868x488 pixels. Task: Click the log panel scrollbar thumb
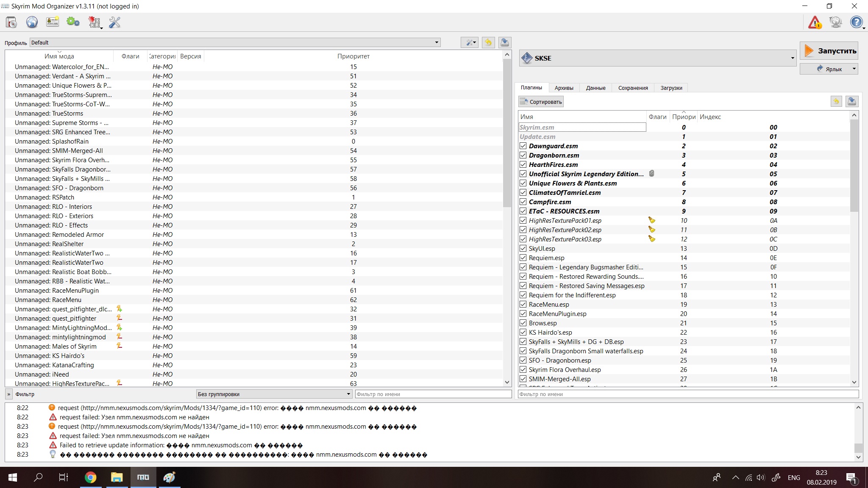(858, 448)
